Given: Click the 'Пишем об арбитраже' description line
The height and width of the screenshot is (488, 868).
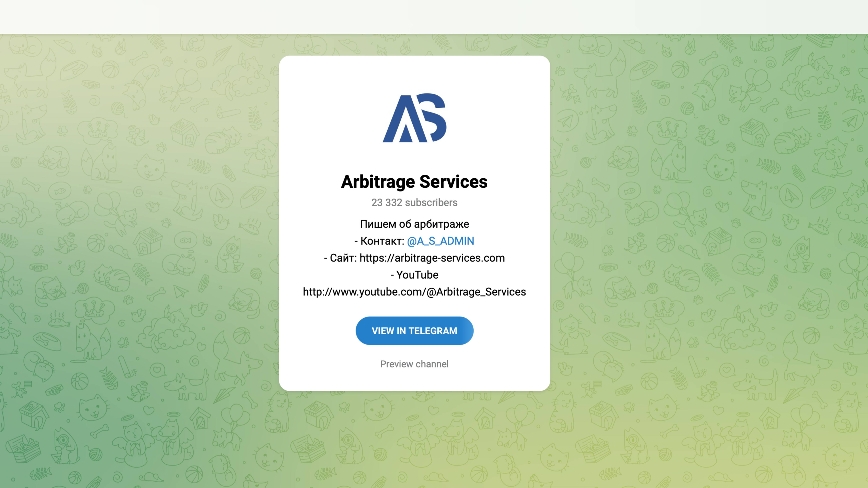Looking at the screenshot, I should (415, 224).
